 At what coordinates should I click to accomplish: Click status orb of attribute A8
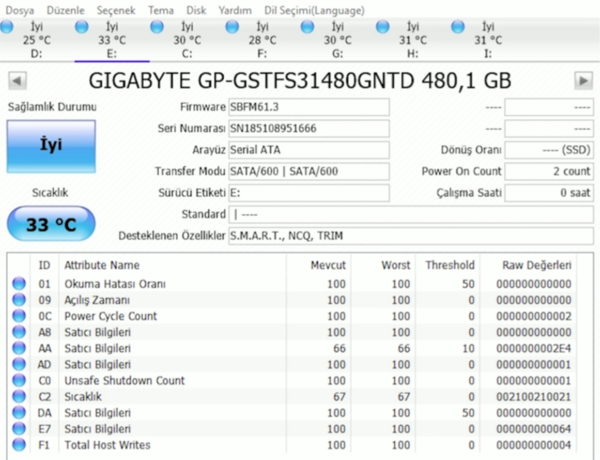[19, 332]
